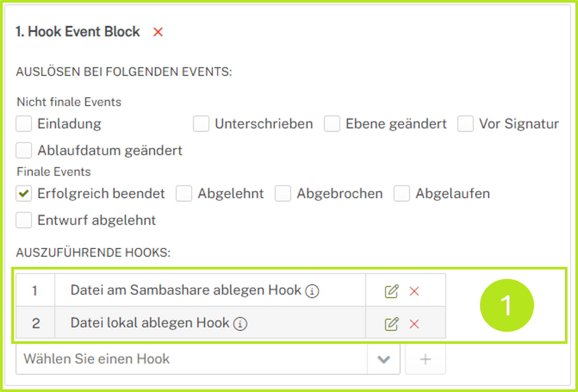
Task: Edit the Datei am Sambashare ablegen Hook
Action: click(x=391, y=290)
